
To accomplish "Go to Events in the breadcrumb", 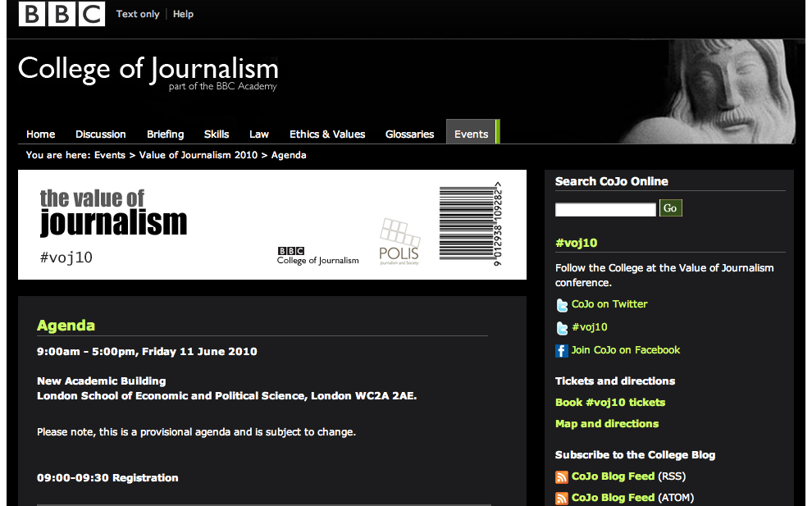I will (110, 155).
